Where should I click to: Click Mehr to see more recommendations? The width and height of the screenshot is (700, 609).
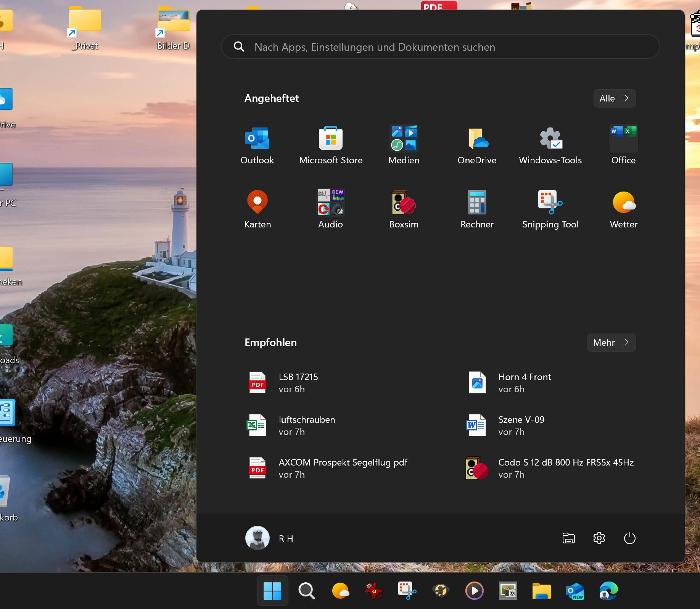[611, 343]
